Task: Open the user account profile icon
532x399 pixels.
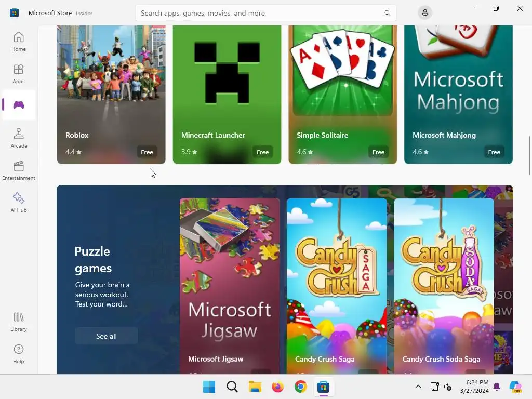Action: 425,13
